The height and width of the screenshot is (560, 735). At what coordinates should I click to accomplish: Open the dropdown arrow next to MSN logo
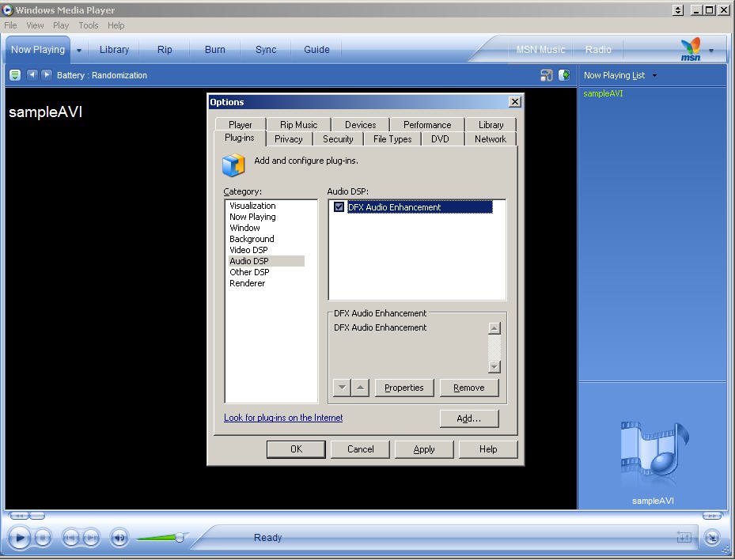711,50
